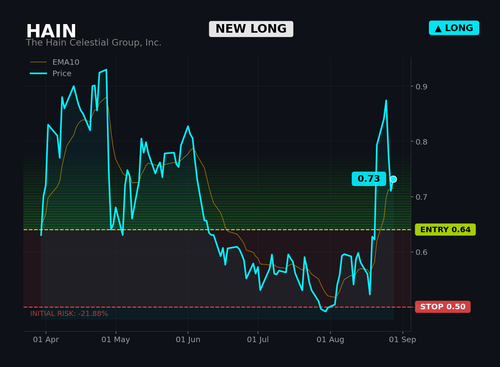
Task: Click the 01 Jul date label
Action: 258,340
